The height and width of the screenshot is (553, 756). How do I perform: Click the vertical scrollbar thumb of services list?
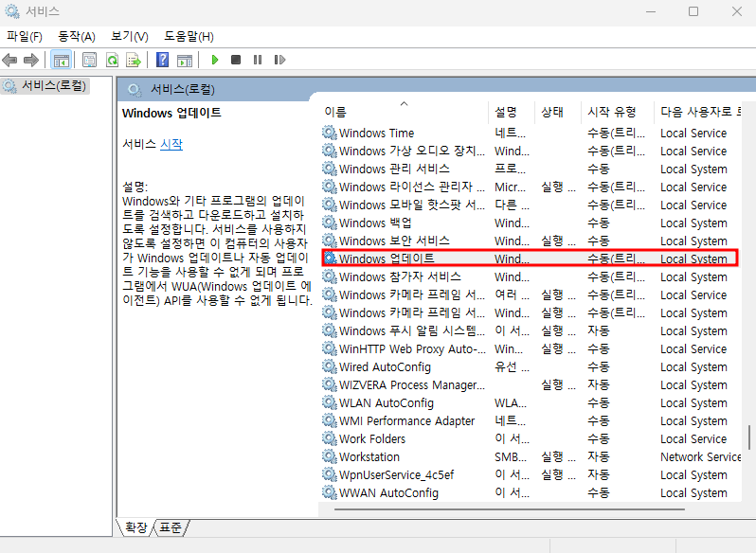click(749, 437)
